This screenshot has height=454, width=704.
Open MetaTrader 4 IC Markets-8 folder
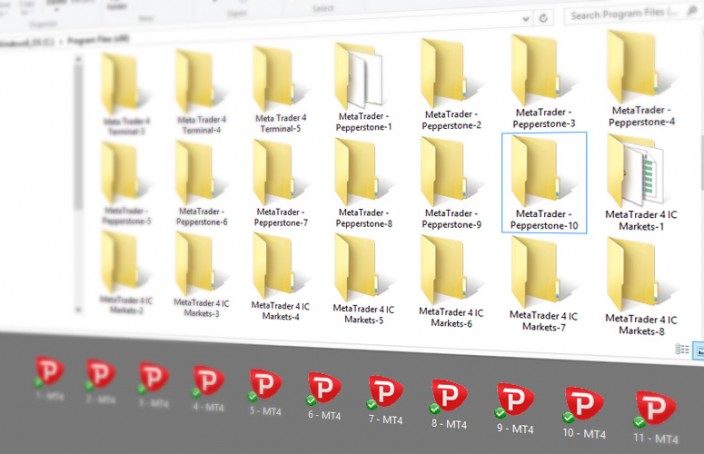coord(641,287)
